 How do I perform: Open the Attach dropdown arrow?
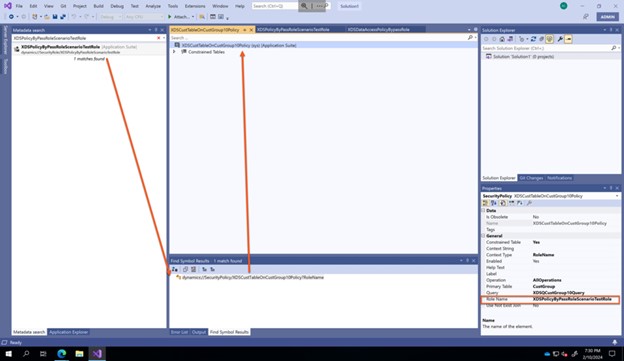193,17
